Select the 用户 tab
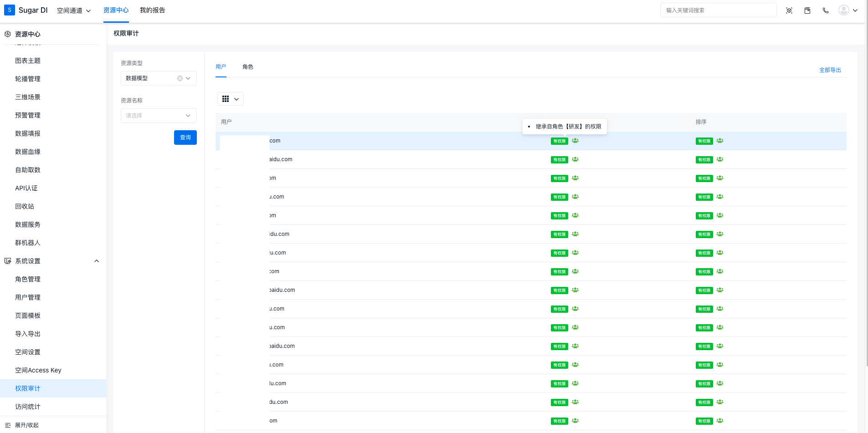 click(x=221, y=67)
